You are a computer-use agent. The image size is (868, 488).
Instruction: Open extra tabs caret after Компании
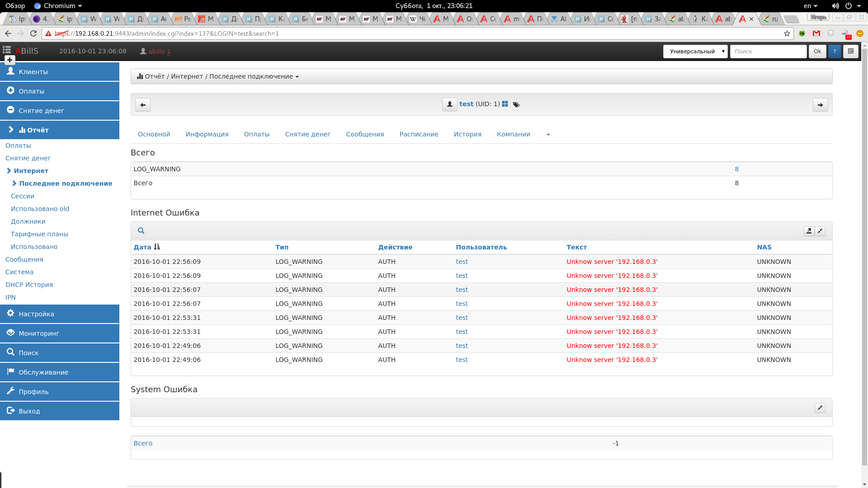click(548, 135)
